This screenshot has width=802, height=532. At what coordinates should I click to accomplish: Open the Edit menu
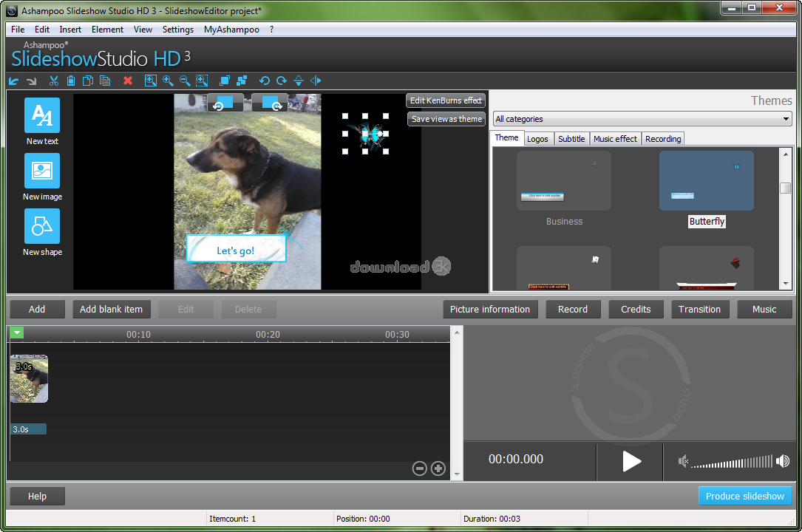[x=42, y=30]
